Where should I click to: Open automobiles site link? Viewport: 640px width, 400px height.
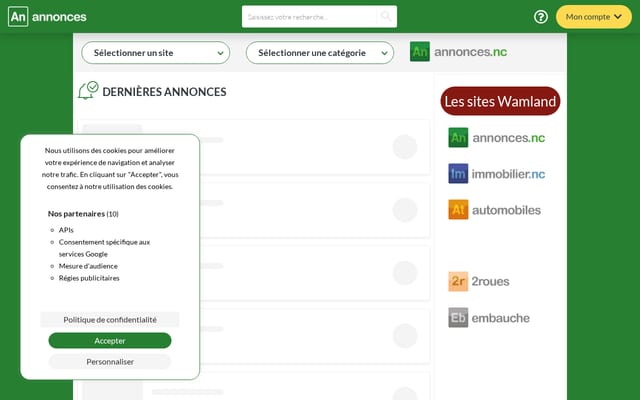(x=494, y=210)
